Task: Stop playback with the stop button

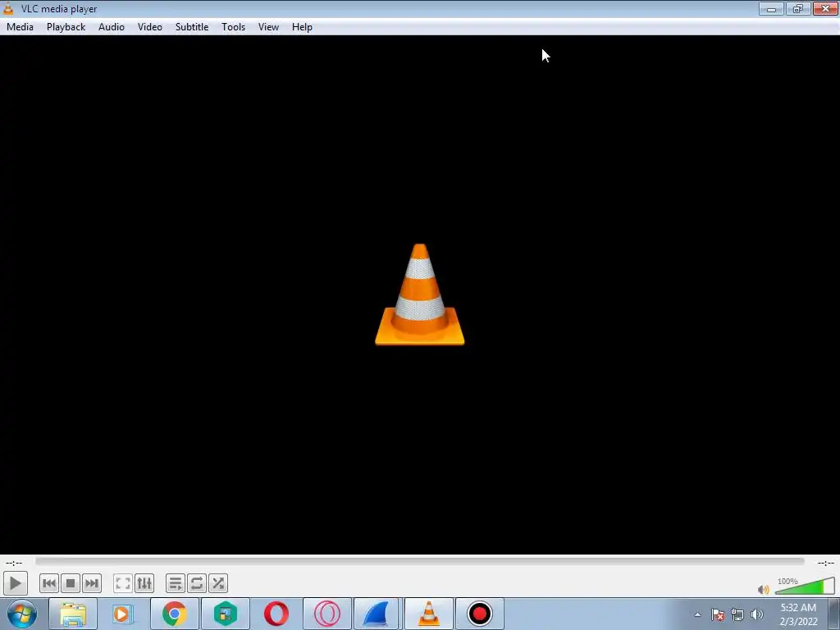Action: (71, 583)
